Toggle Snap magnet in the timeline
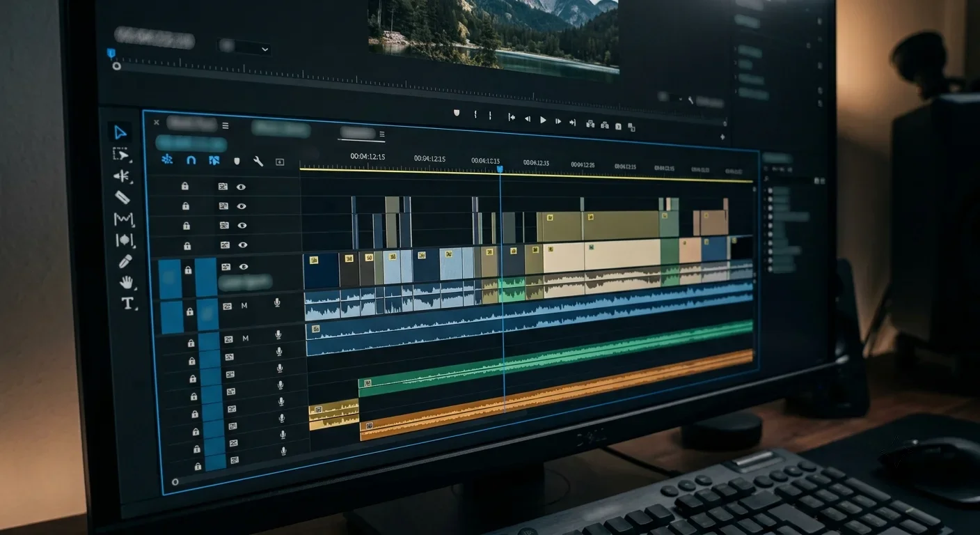This screenshot has width=980, height=535. click(x=191, y=160)
